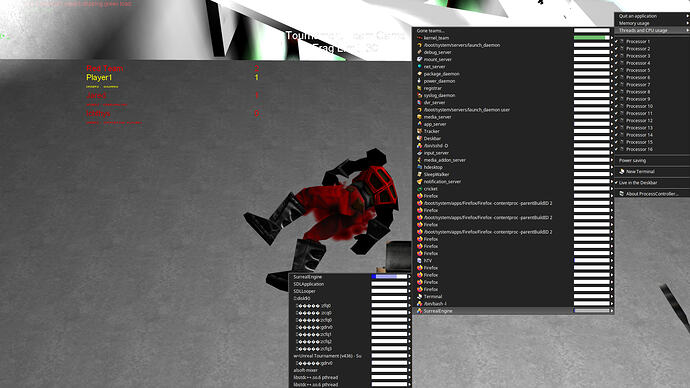Click the net_server globe icon
Viewport: 690px width, 388px height.
[x=419, y=66]
